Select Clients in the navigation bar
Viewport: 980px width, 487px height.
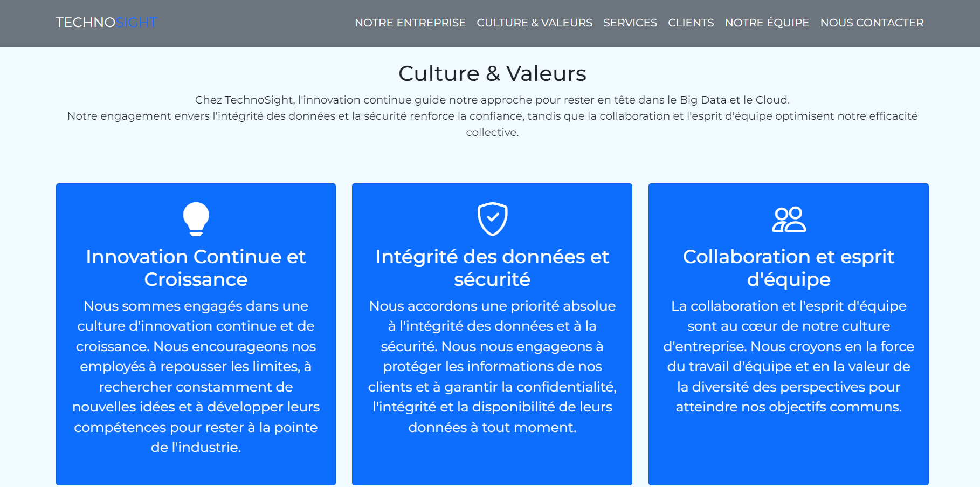pos(691,23)
